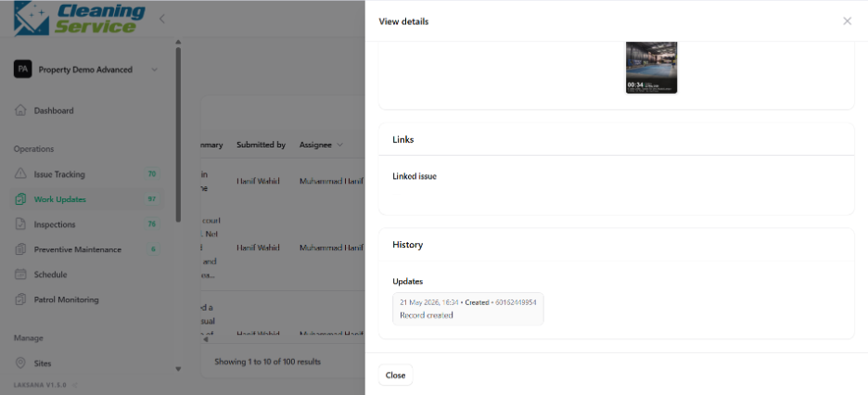Click the Record created history entry

[467, 309]
